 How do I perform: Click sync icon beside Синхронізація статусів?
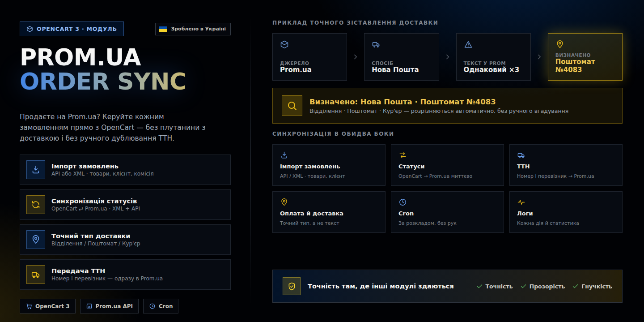click(x=36, y=205)
